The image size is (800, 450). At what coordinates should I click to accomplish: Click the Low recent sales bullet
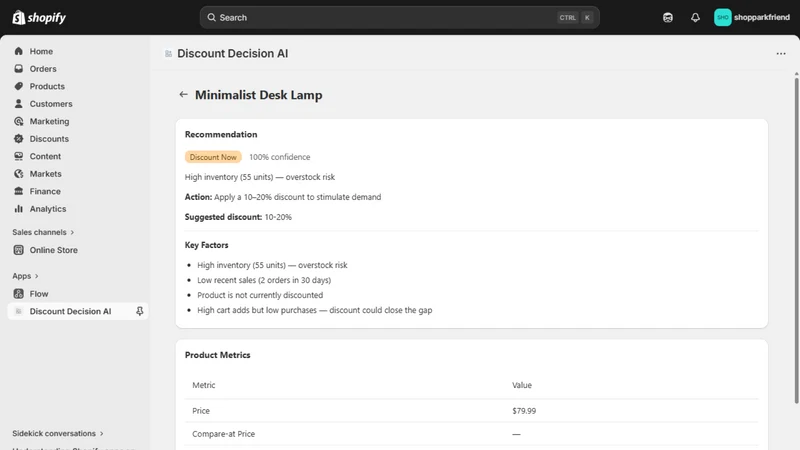pos(264,280)
